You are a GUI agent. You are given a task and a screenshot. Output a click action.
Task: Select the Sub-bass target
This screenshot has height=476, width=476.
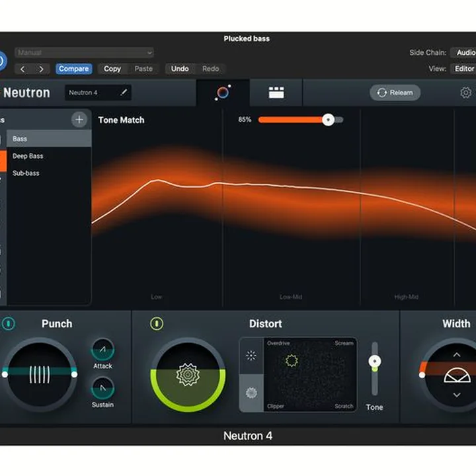pyautogui.click(x=49, y=173)
